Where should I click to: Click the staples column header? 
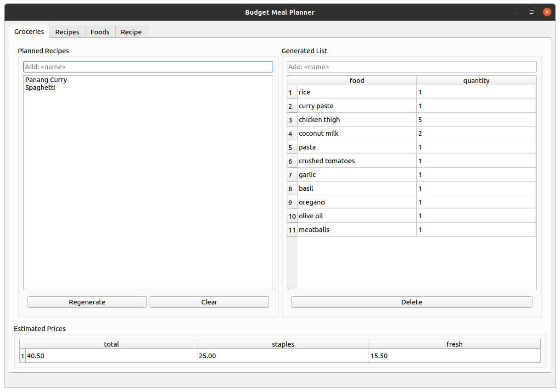(x=283, y=344)
